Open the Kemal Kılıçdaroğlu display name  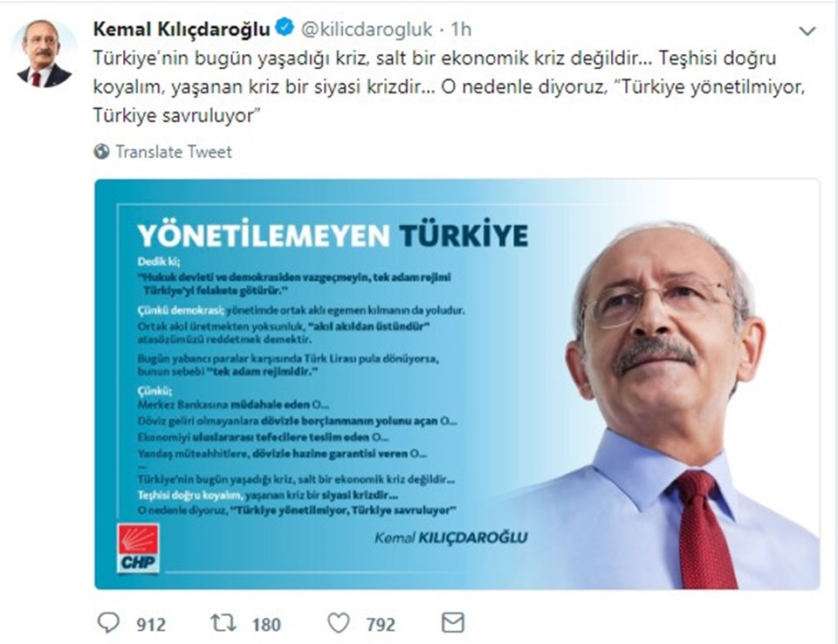tap(182, 30)
